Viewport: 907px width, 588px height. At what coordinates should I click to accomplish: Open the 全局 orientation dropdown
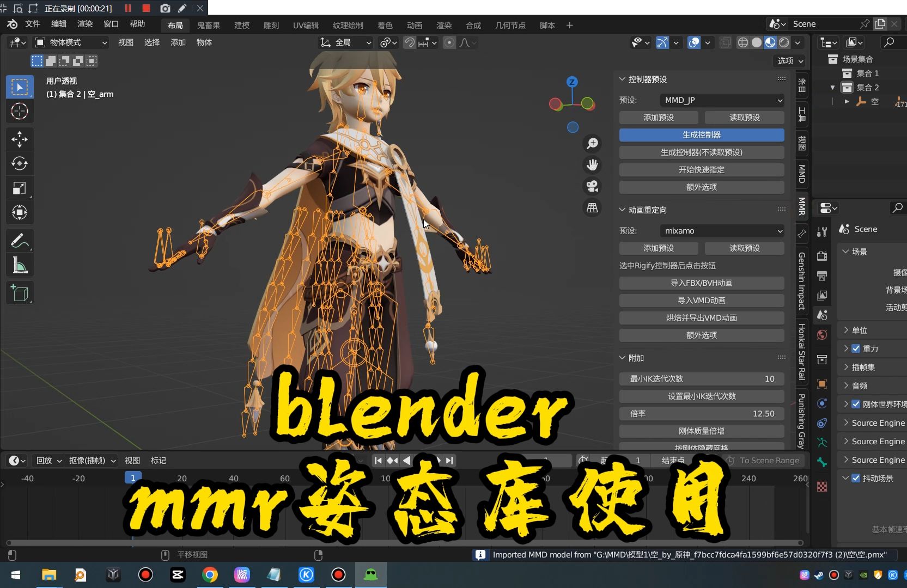pyautogui.click(x=346, y=42)
